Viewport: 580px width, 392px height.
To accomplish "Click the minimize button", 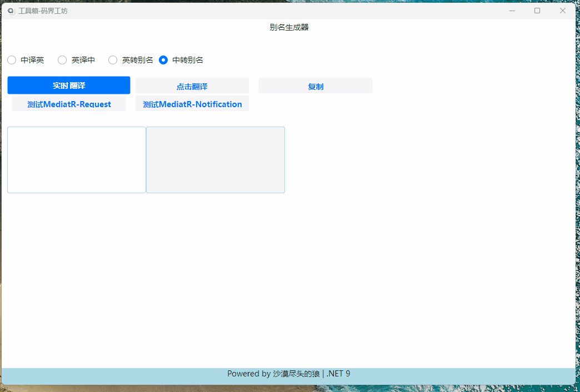I will pyautogui.click(x=512, y=11).
